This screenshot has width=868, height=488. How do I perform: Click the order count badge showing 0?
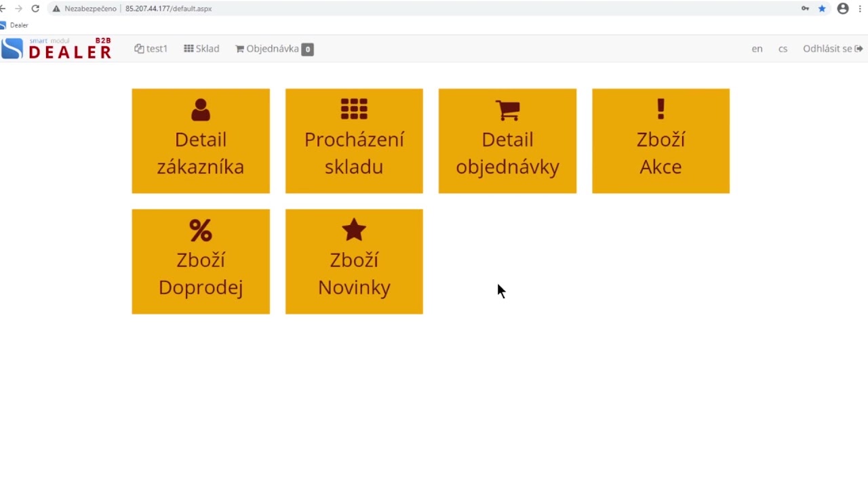pyautogui.click(x=308, y=49)
